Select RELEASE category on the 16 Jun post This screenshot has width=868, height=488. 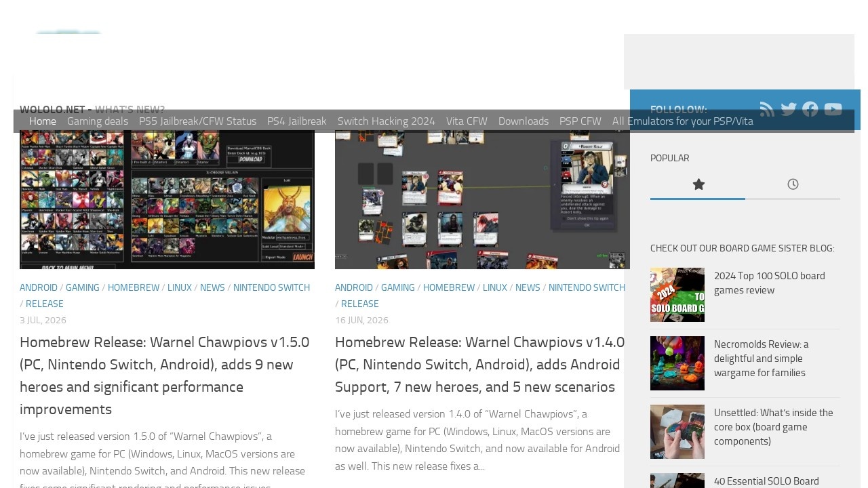click(360, 304)
